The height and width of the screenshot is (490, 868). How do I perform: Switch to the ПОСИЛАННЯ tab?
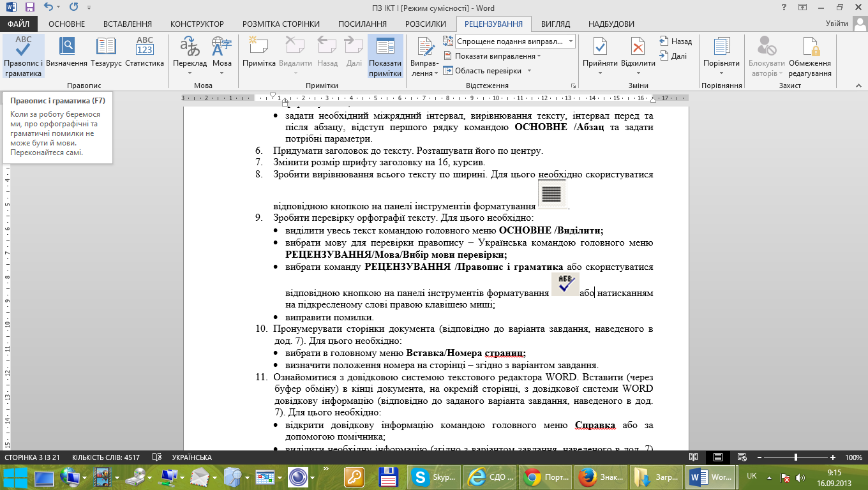tap(362, 24)
